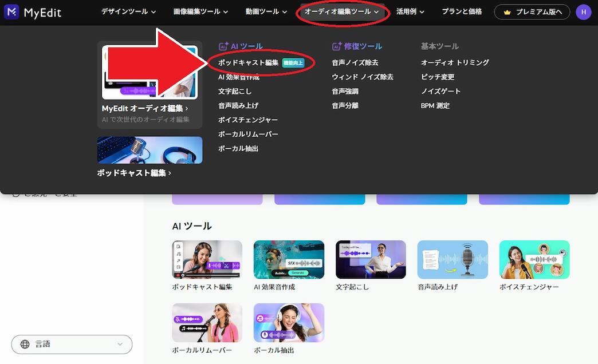The width and height of the screenshot is (598, 364).
Task: Open the 文字起こし tool thumbnail
Action: coord(371,260)
